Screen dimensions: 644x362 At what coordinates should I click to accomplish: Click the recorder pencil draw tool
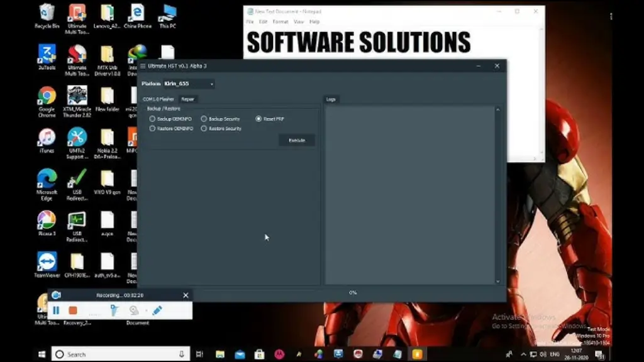click(157, 310)
